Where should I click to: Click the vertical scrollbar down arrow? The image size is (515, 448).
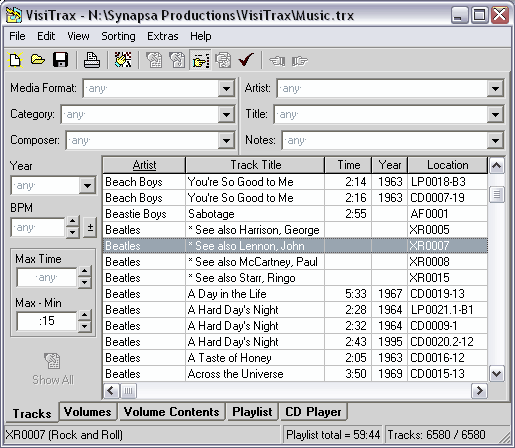pos(497,374)
